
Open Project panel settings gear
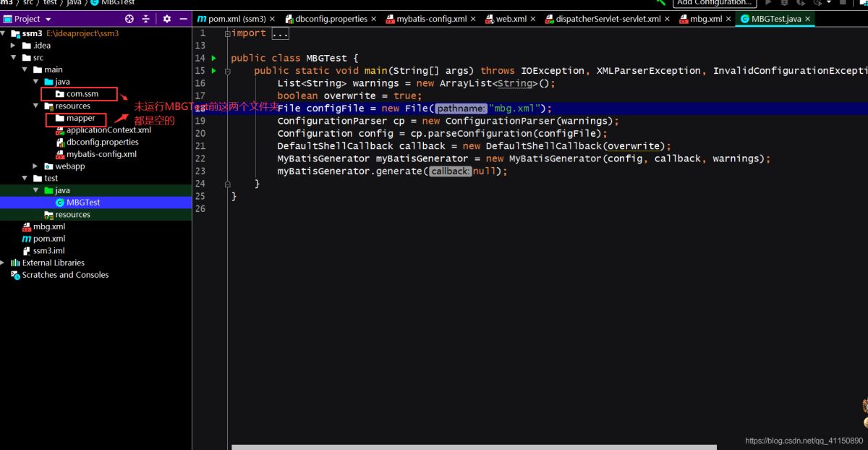click(167, 19)
